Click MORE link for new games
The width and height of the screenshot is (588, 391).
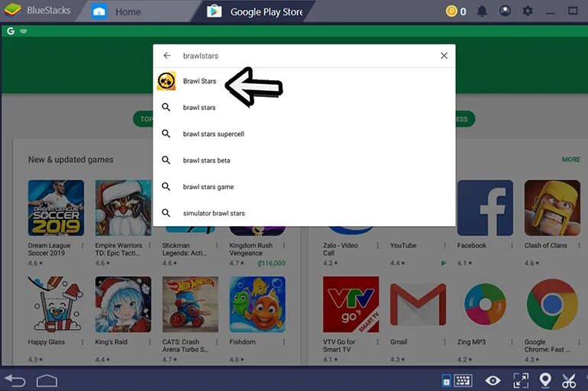(x=570, y=160)
